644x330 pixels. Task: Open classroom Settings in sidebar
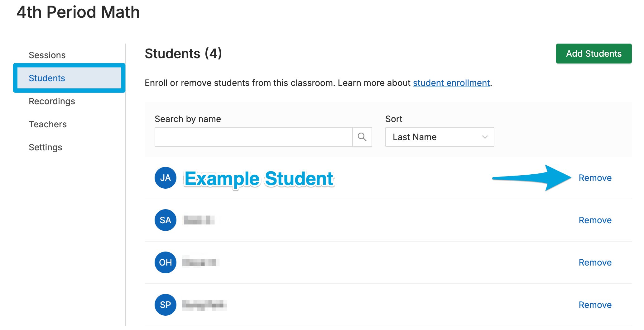pyautogui.click(x=46, y=147)
